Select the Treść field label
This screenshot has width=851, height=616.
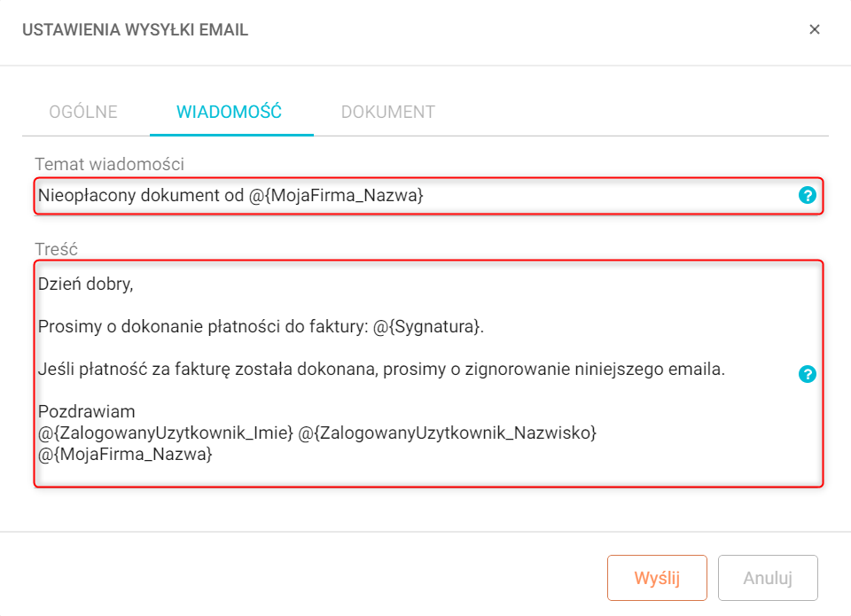coord(57,249)
